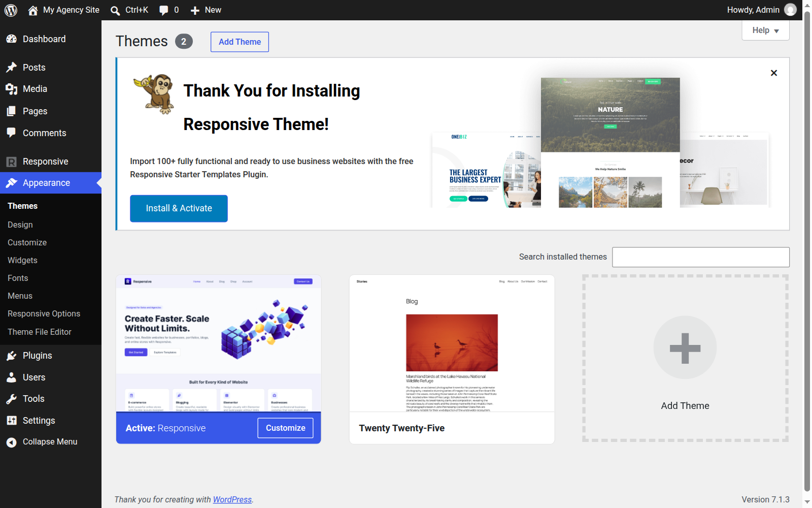Click My Agency Site link text
This screenshot has height=508, width=812.
click(x=71, y=10)
